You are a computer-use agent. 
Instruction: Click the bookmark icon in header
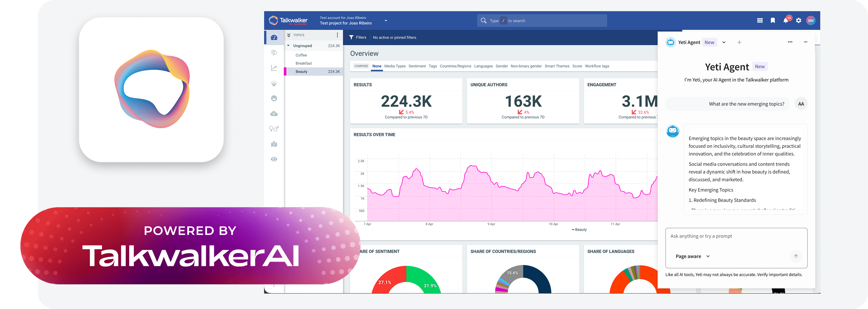(x=773, y=21)
